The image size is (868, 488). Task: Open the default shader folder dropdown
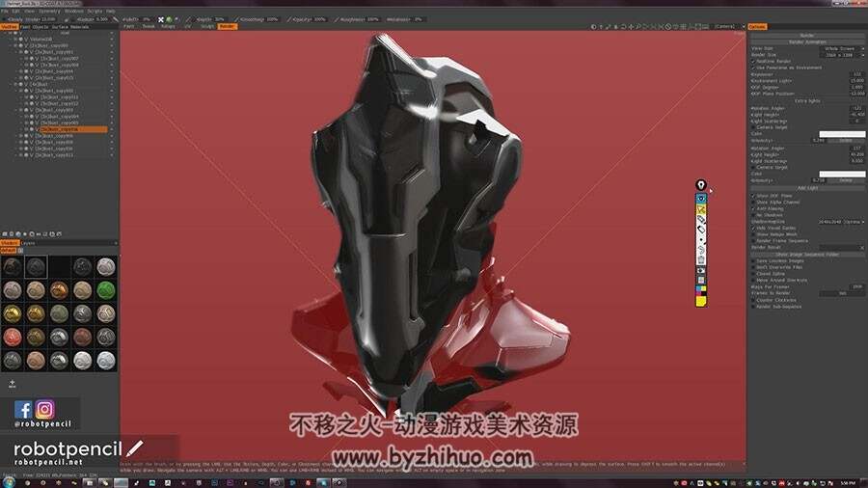20,250
